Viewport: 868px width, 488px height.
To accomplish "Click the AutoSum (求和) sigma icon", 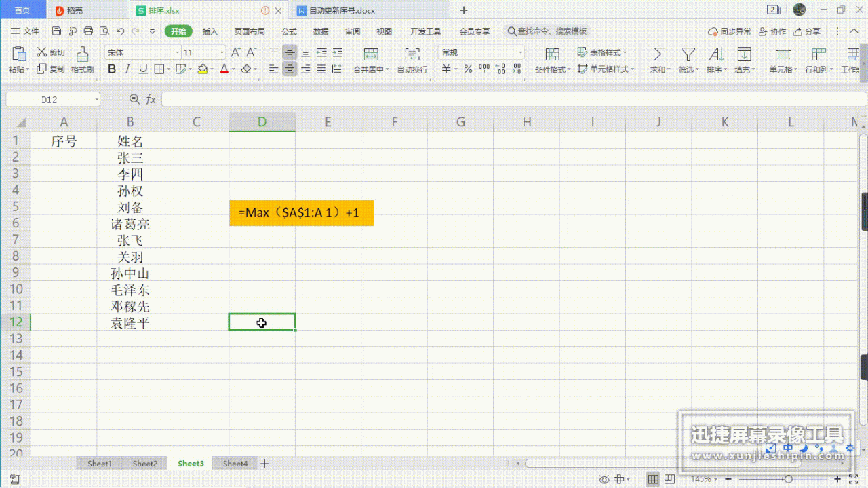I will (659, 54).
